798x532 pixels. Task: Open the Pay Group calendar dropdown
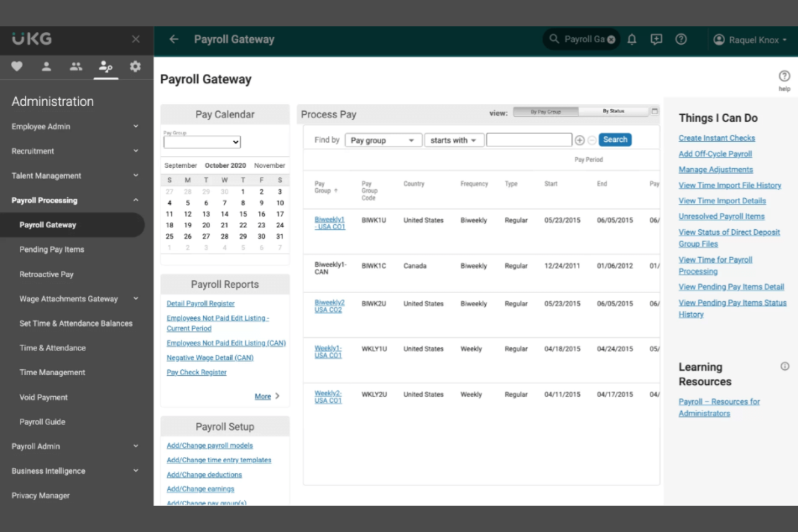[x=202, y=142]
